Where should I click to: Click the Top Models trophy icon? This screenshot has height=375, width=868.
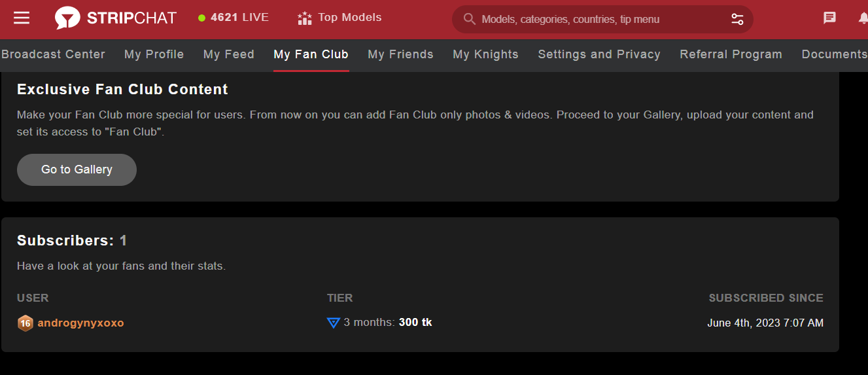[x=304, y=18]
